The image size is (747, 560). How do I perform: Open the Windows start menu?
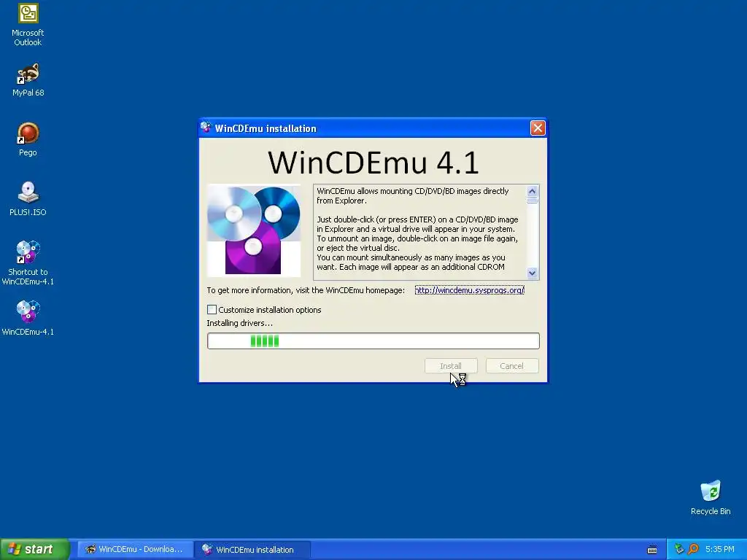(x=35, y=549)
